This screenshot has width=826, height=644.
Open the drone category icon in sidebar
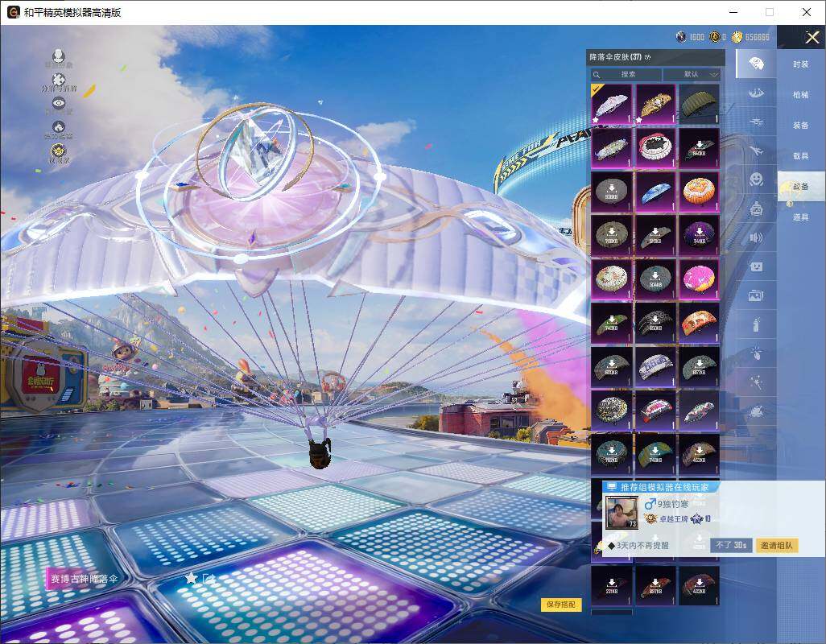pyautogui.click(x=756, y=122)
